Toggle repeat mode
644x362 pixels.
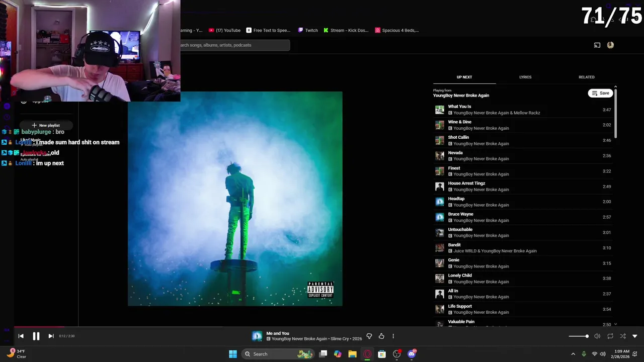[x=610, y=336]
